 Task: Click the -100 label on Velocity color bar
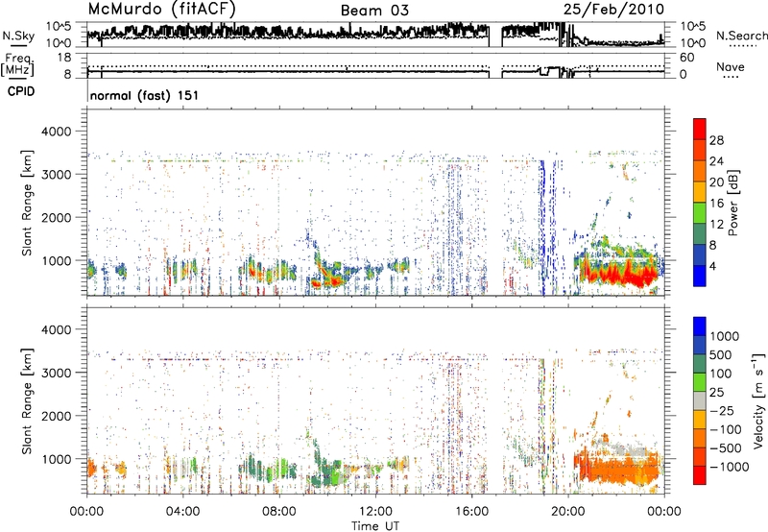tap(725, 429)
